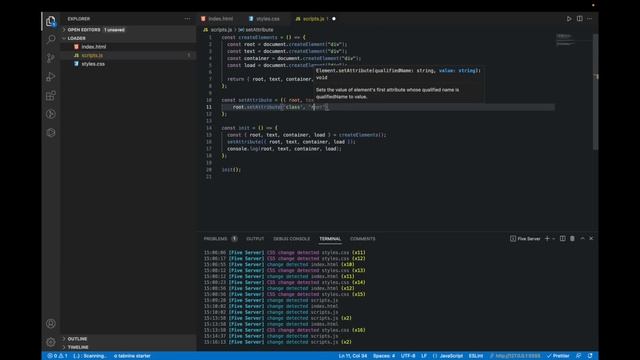Add a new terminal with plus icon
Screen dimensions: 640x360
pyautogui.click(x=547, y=238)
